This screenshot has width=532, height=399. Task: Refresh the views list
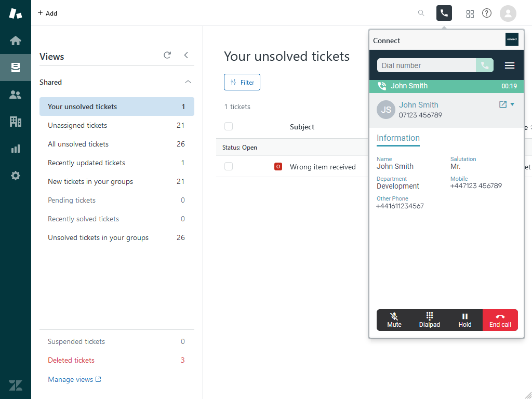[167, 55]
